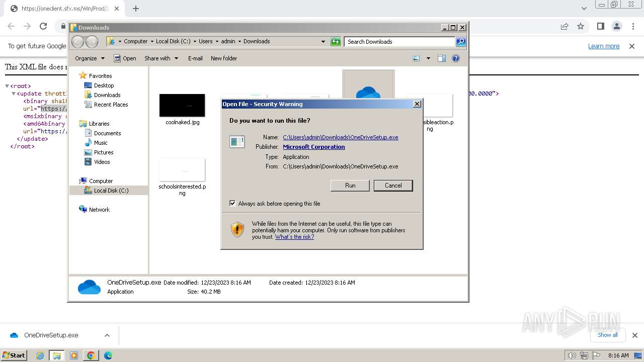Viewport: 644px width, 362px height.
Task: Toggle the preview pane icon
Action: 442,58
